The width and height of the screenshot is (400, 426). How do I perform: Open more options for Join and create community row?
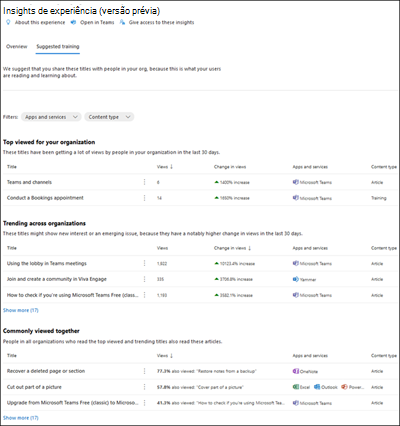click(144, 279)
